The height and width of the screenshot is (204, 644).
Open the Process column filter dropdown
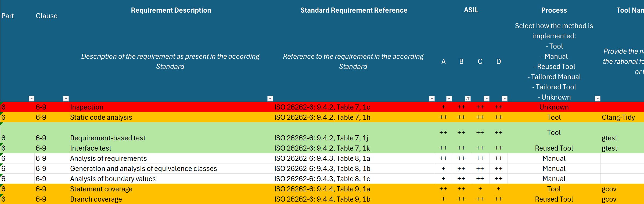click(x=598, y=99)
